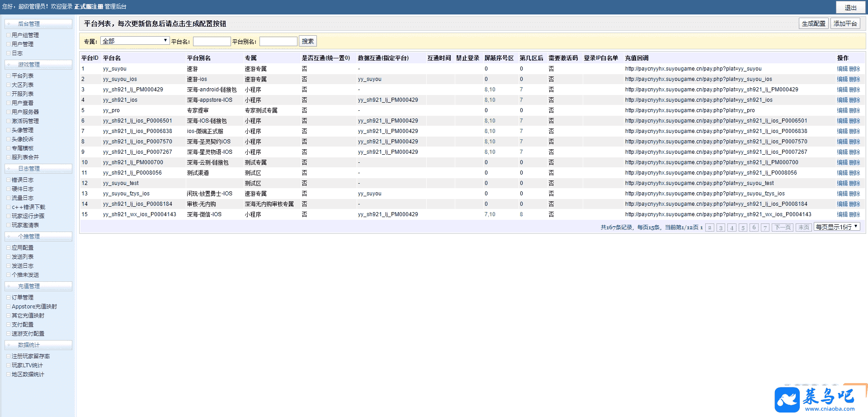Click the 添加平台 button

(x=845, y=24)
